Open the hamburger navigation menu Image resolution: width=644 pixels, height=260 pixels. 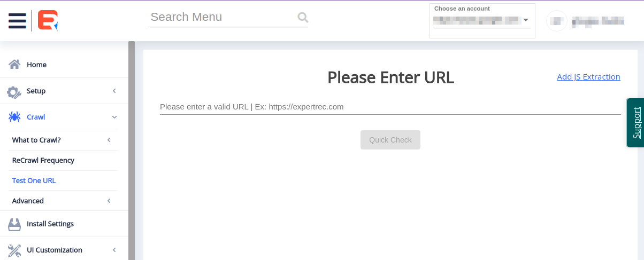[x=17, y=20]
